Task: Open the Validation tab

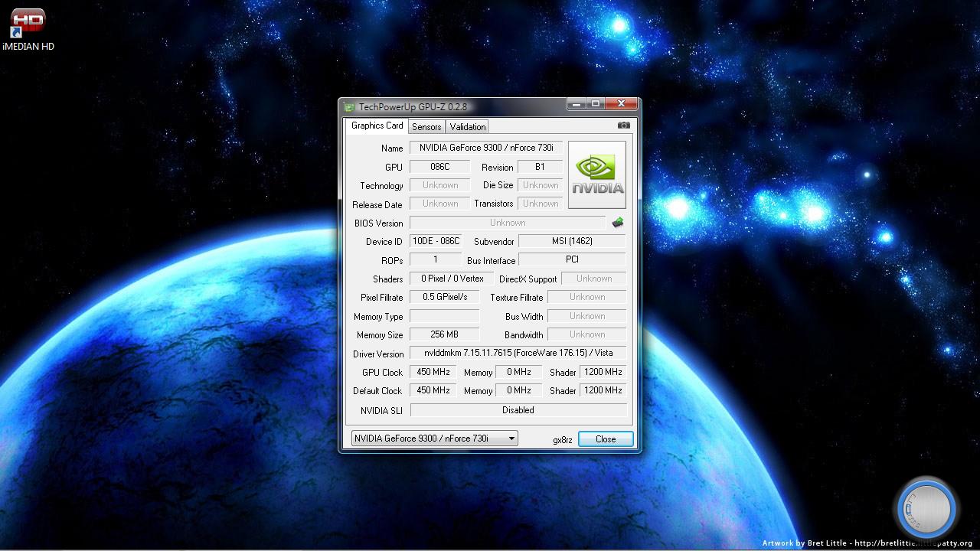Action: click(x=467, y=127)
